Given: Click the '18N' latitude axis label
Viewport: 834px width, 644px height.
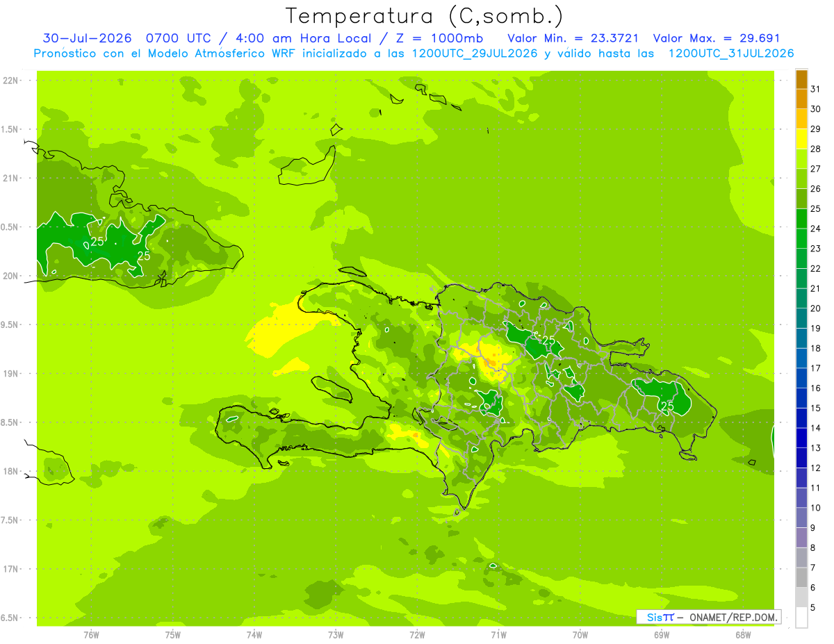Looking at the screenshot, I should pos(12,472).
